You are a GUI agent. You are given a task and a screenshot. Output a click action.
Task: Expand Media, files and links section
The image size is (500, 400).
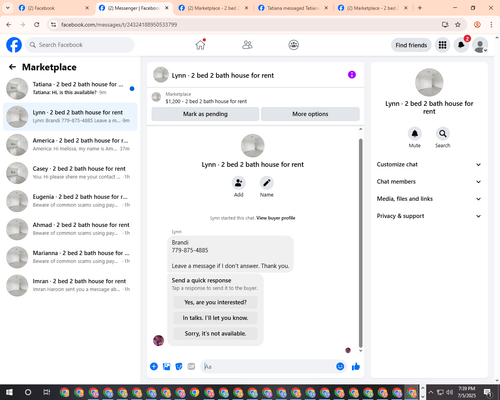(x=429, y=199)
